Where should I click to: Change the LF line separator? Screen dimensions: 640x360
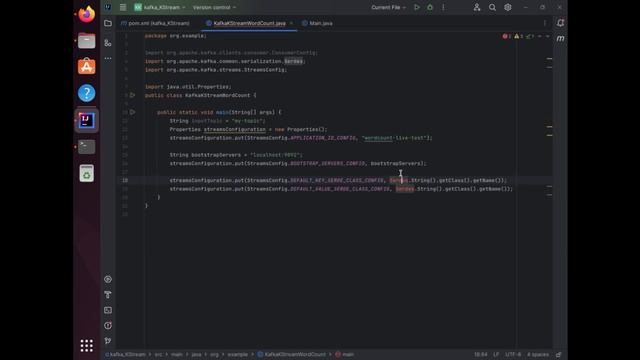496,354
